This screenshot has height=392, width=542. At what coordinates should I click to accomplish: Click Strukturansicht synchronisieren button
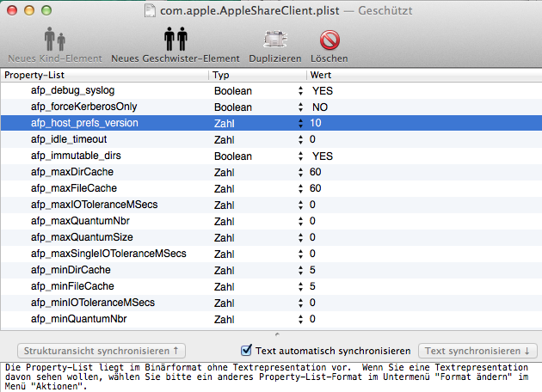coord(102,351)
